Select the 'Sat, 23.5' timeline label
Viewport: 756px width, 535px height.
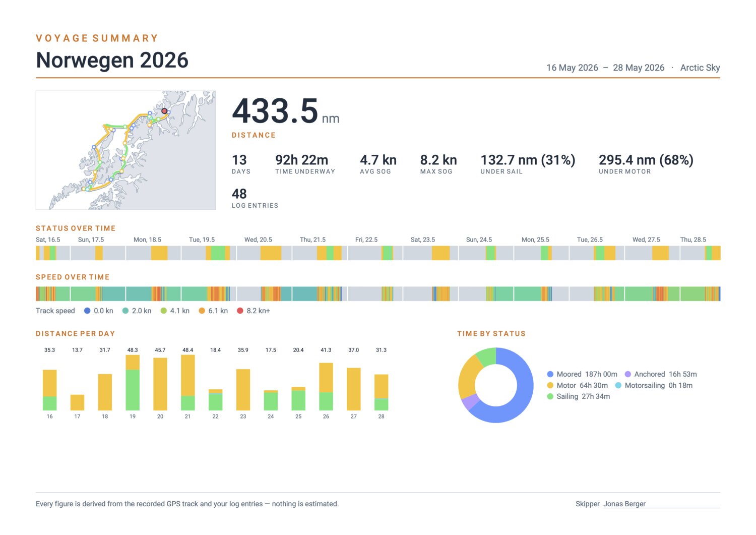[423, 240]
